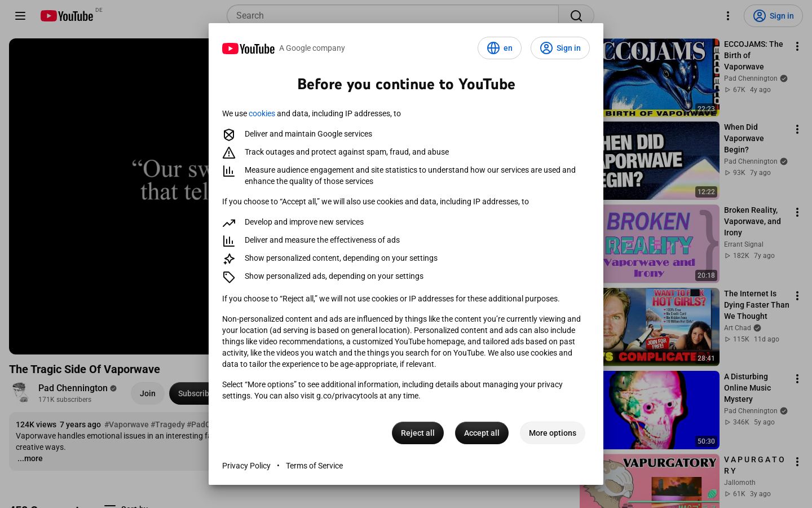
Task: Open options menu for VAPURGATORY video
Action: [x=797, y=462]
